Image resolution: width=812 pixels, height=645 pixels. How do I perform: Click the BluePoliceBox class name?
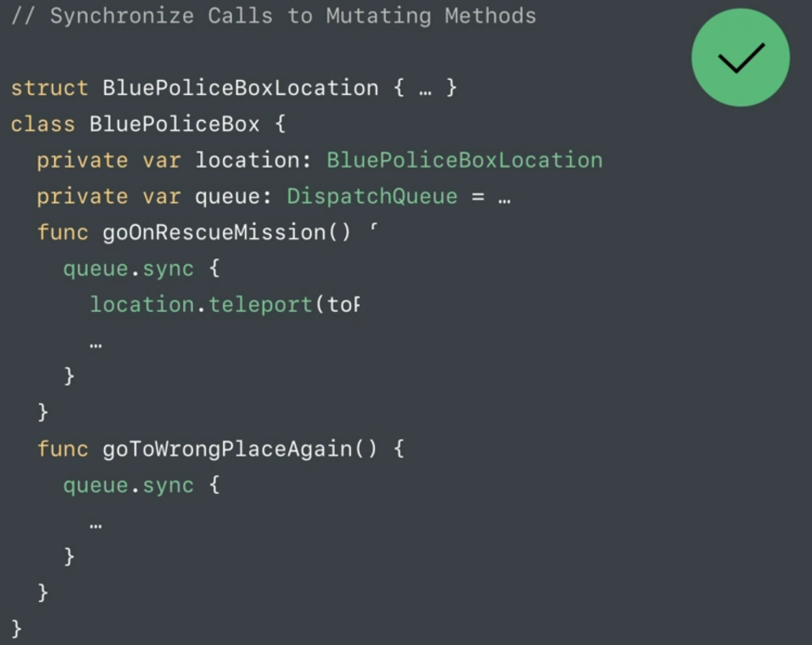pos(174,124)
